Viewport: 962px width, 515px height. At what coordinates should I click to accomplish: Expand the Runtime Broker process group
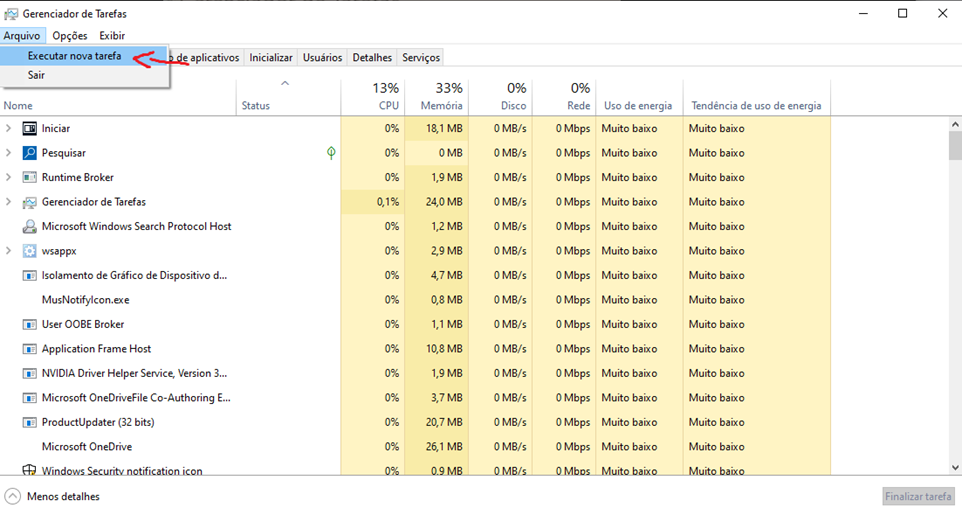9,177
